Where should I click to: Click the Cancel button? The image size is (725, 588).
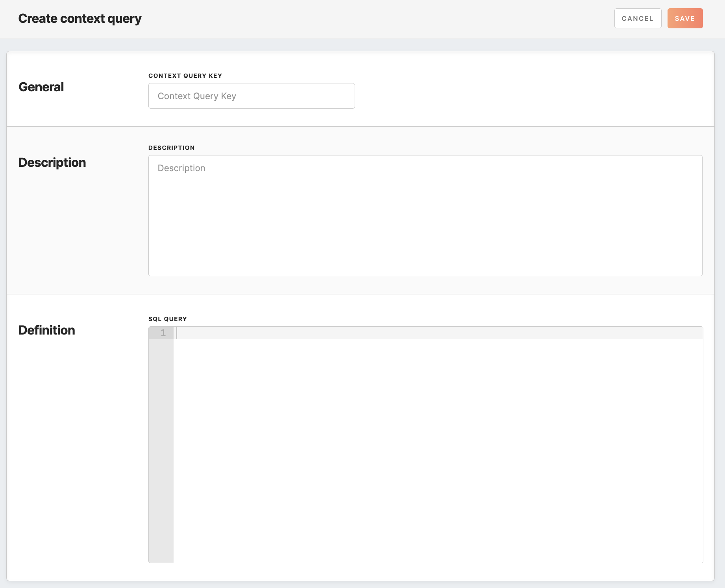638,18
